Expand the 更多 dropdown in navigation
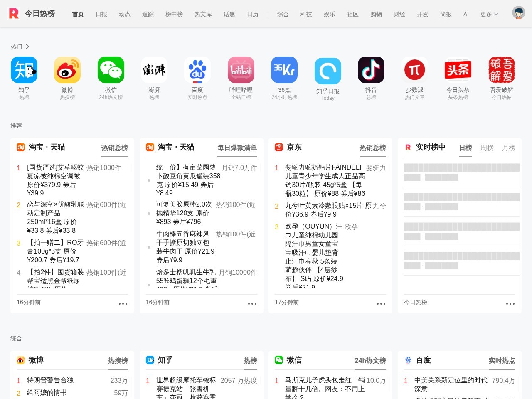Viewport: 532px width, 399px height. pyautogui.click(x=489, y=14)
